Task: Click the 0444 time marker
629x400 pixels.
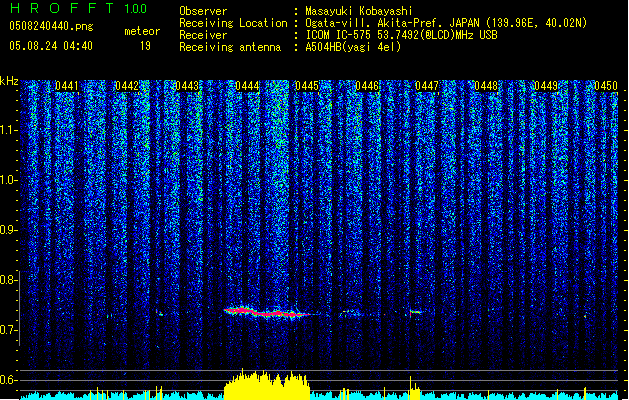Action: pyautogui.click(x=247, y=86)
